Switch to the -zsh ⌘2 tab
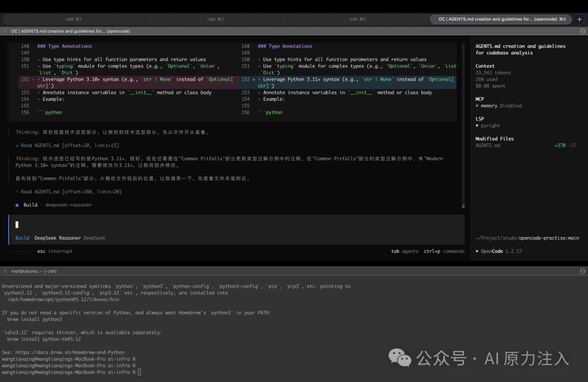Viewport: 588px width, 382px height. (215, 19)
